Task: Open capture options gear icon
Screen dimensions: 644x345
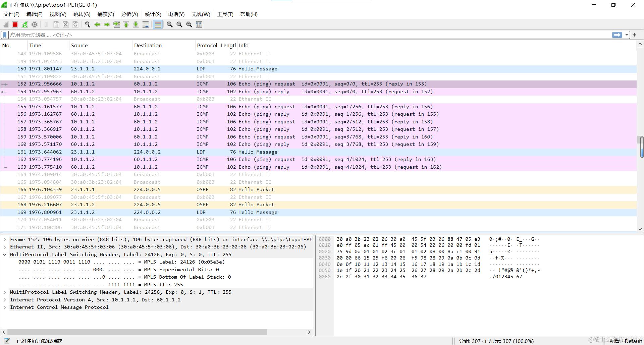Action: [x=35, y=24]
